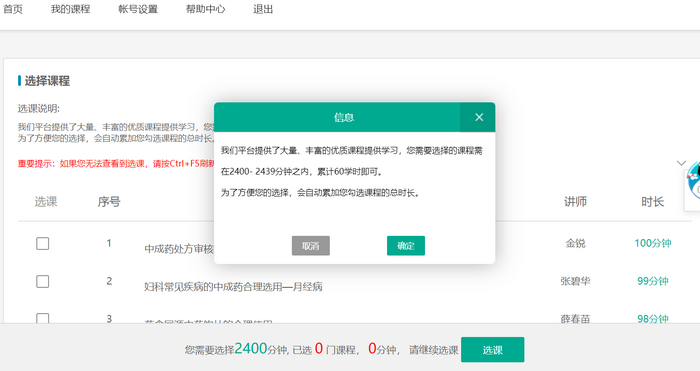Click the QQ penguin support icon
This screenshot has height=371, width=700.
click(x=693, y=181)
